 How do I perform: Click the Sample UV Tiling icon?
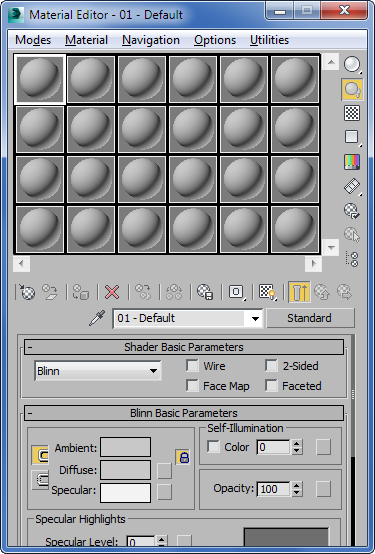[x=352, y=137]
